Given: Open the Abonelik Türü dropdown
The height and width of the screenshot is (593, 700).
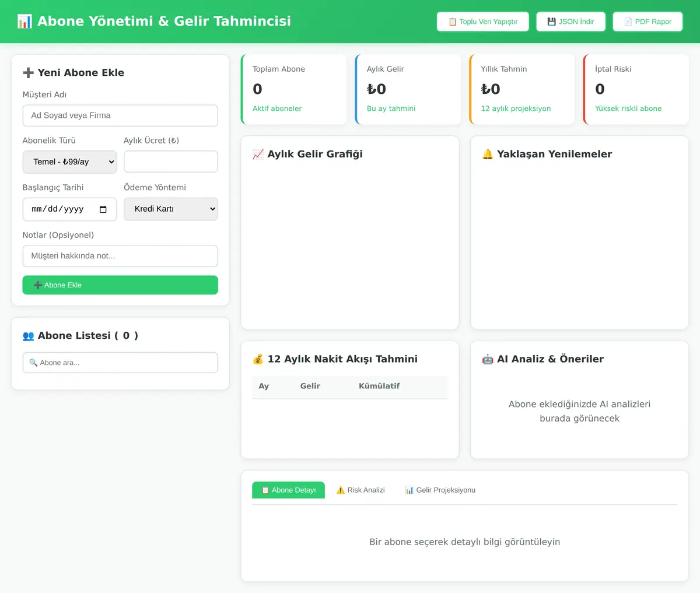Looking at the screenshot, I should pyautogui.click(x=69, y=162).
